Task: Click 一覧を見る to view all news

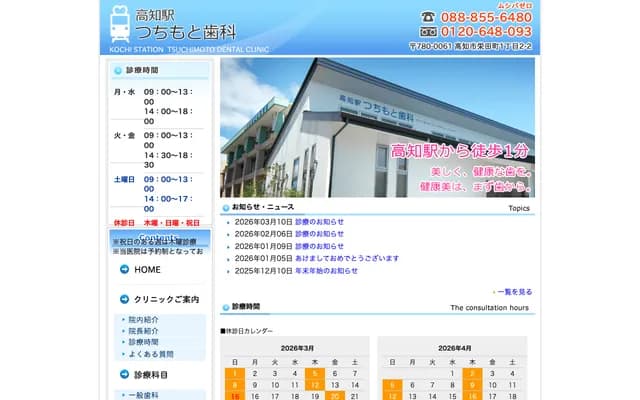Action: (x=515, y=292)
